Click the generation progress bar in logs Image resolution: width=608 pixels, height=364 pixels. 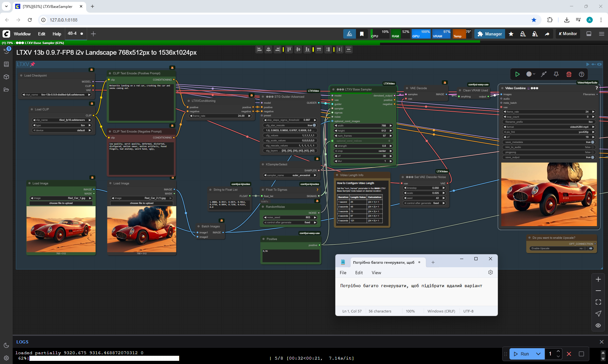[x=104, y=358]
